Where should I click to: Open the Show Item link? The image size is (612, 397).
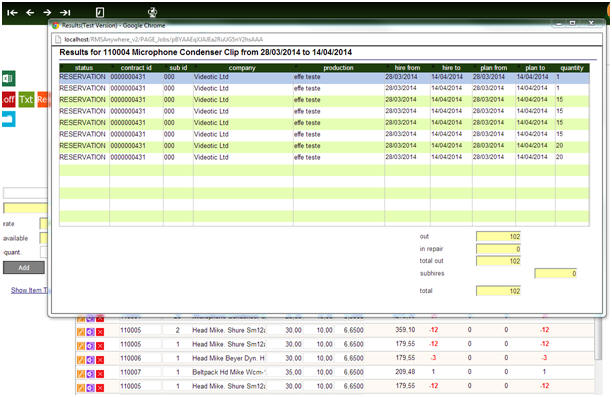click(29, 290)
